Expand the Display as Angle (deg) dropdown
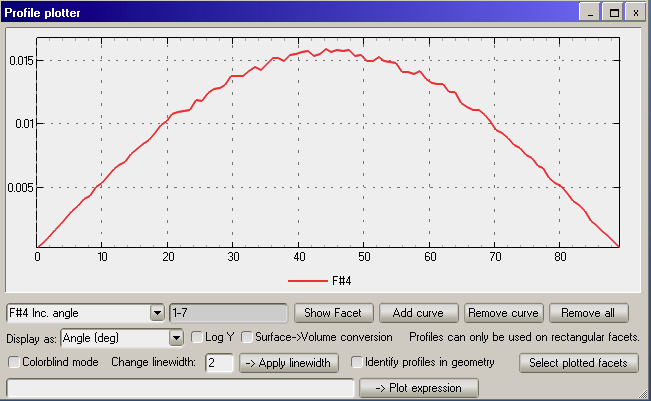 [x=178, y=338]
